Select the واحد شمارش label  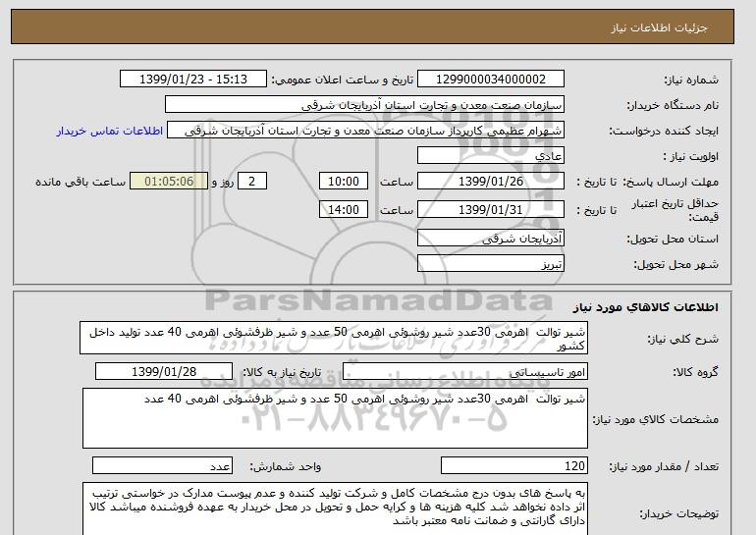coord(286,467)
